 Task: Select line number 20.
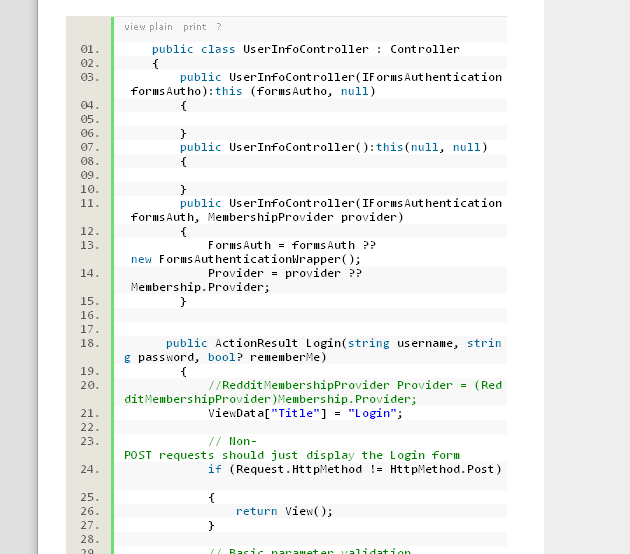90,386
